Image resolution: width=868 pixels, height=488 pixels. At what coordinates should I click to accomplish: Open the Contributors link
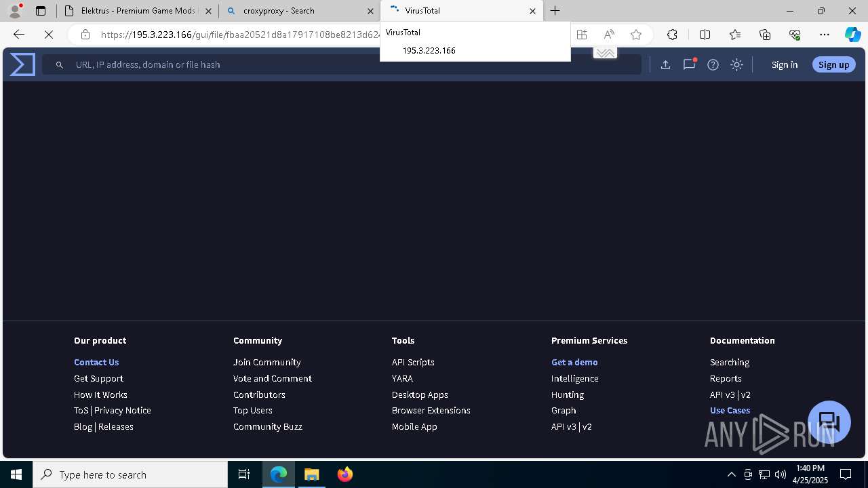[x=259, y=394]
